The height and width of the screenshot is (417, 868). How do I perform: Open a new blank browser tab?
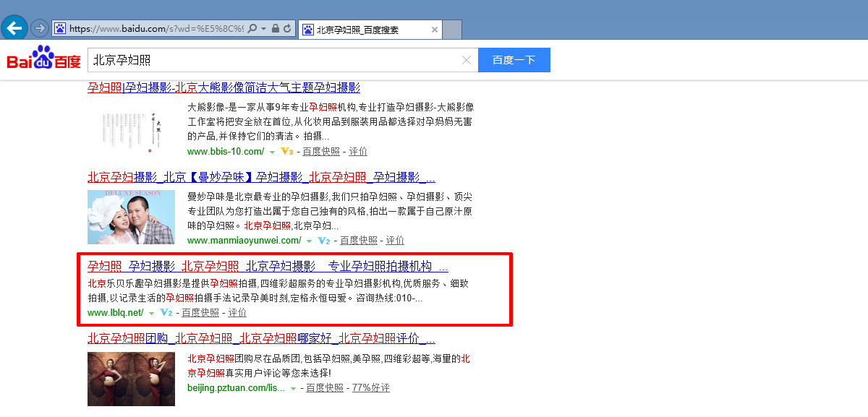[x=452, y=30]
